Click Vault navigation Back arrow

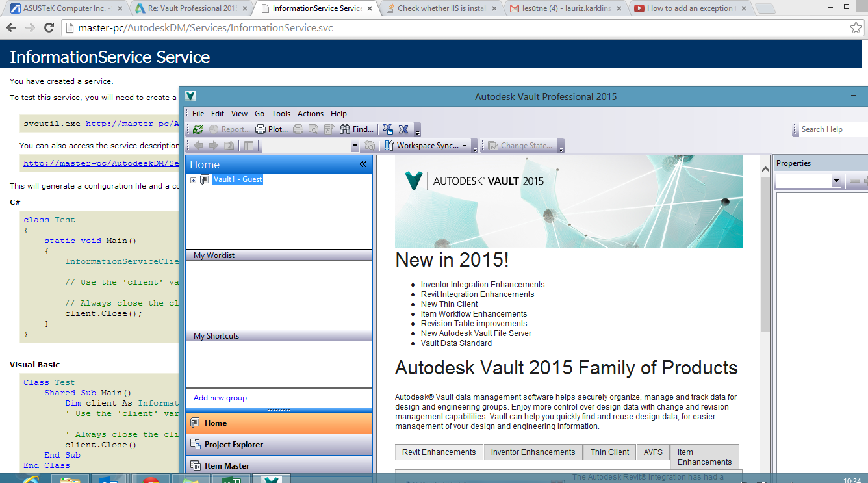tap(198, 146)
